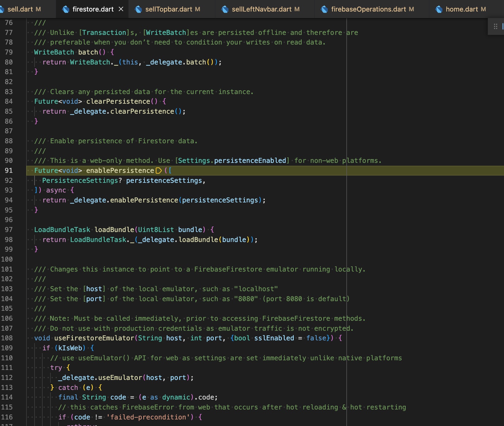Screen dimensions: 504x426
Task: Click the Dart file icon on the firebaseOperations.dart tab
Action: [x=324, y=9]
